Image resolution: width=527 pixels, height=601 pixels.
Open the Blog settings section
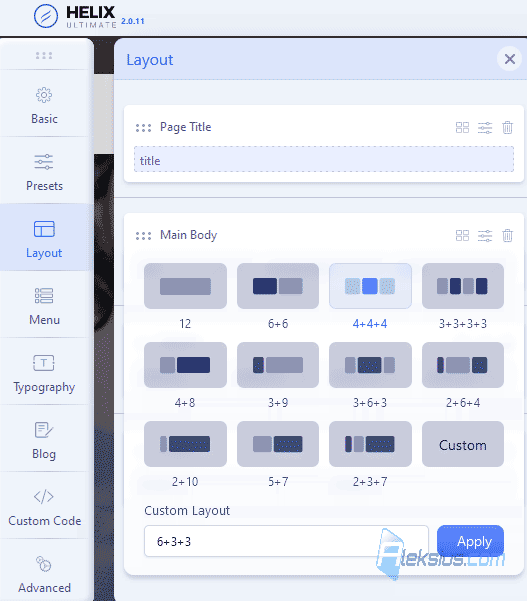click(44, 439)
